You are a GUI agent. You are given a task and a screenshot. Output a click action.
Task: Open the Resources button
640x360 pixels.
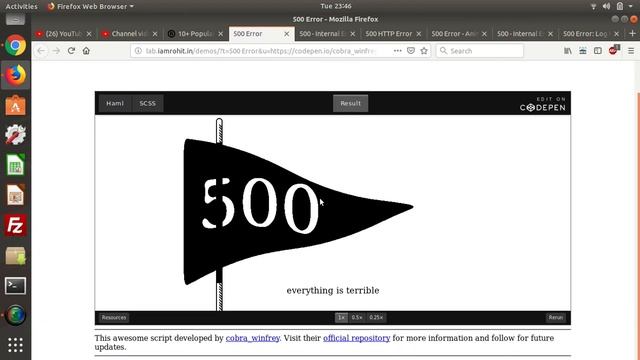pos(114,317)
